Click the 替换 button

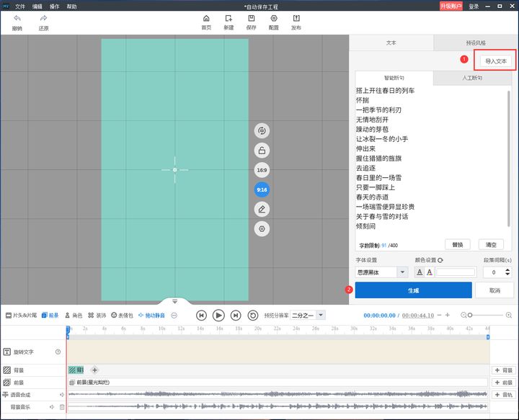pos(458,245)
